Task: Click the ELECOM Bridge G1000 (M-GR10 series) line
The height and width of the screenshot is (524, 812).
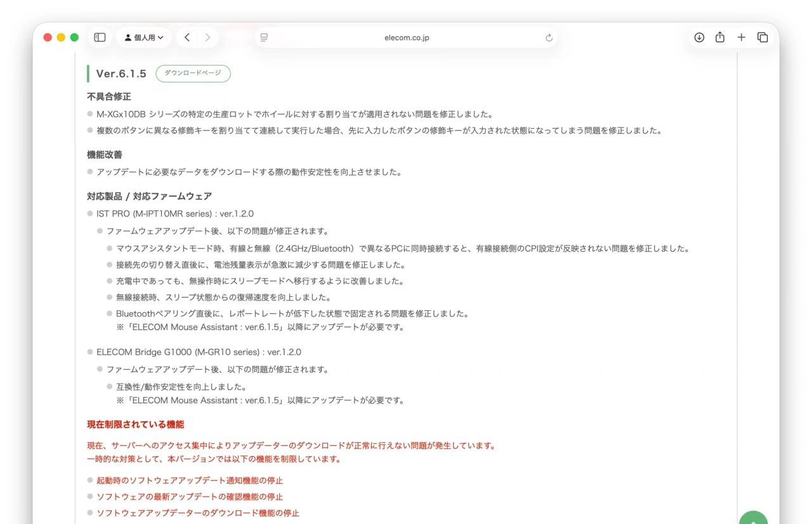Action: tap(199, 351)
